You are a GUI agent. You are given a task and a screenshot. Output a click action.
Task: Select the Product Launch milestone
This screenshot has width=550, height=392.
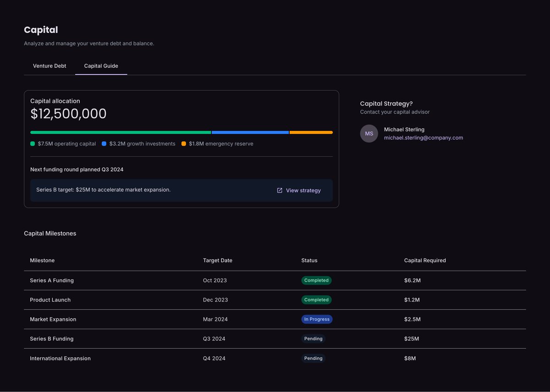pyautogui.click(x=50, y=300)
